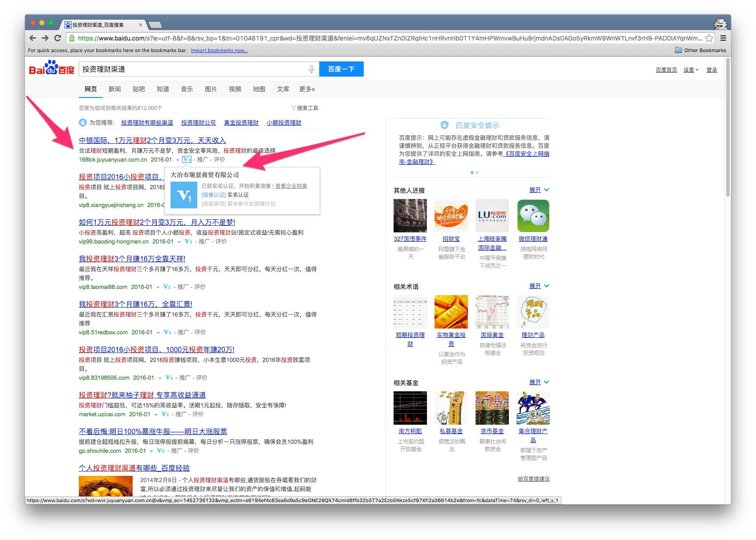Click the large V1 logo in the popup card
756x540 pixels.
click(184, 195)
